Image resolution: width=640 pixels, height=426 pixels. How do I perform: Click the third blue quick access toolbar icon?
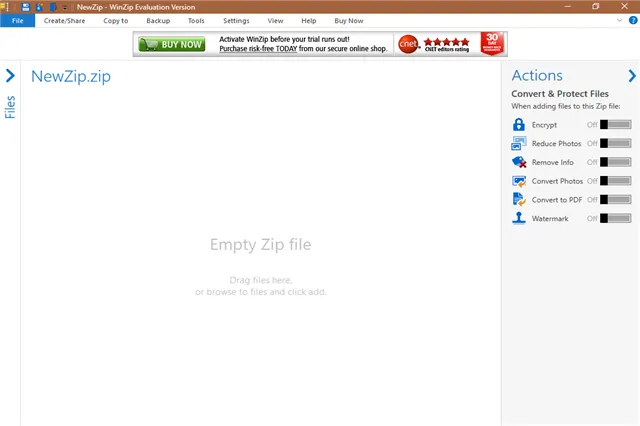click(x=53, y=7)
